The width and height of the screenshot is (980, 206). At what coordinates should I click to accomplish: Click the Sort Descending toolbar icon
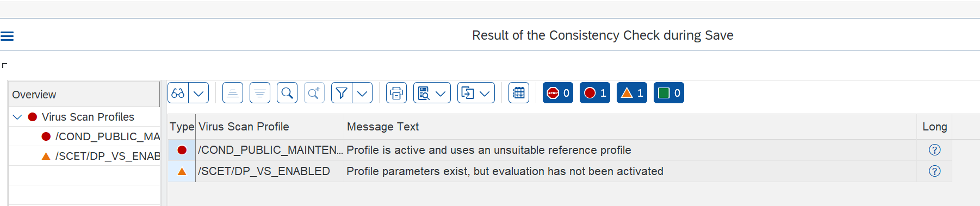point(260,93)
